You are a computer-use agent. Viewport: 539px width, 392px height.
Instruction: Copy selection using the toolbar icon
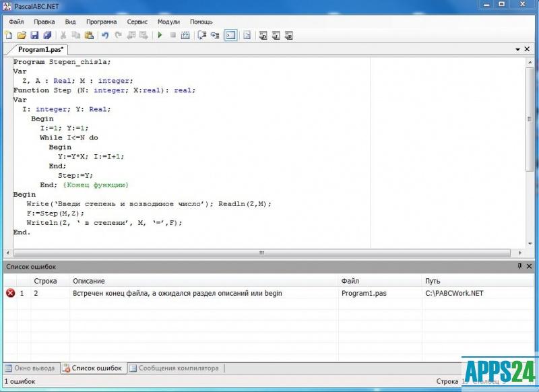[x=76, y=35]
